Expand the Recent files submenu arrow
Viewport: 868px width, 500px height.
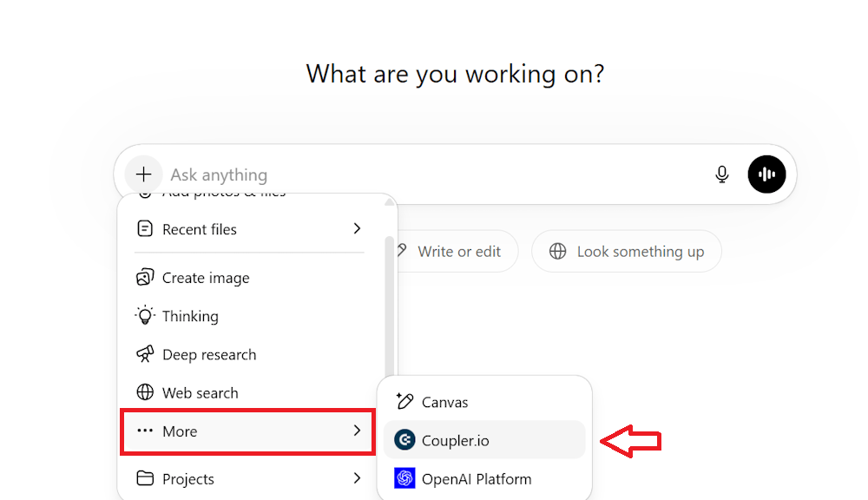pos(357,228)
